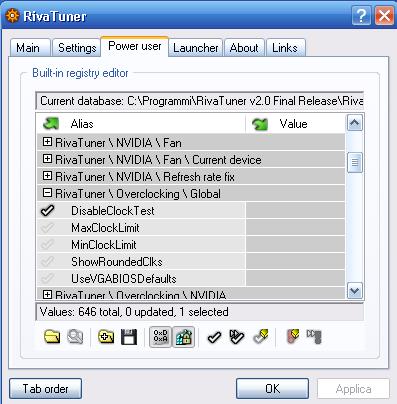Expand the RivaTuner \ NVIDIA \ Fan node

click(x=47, y=142)
